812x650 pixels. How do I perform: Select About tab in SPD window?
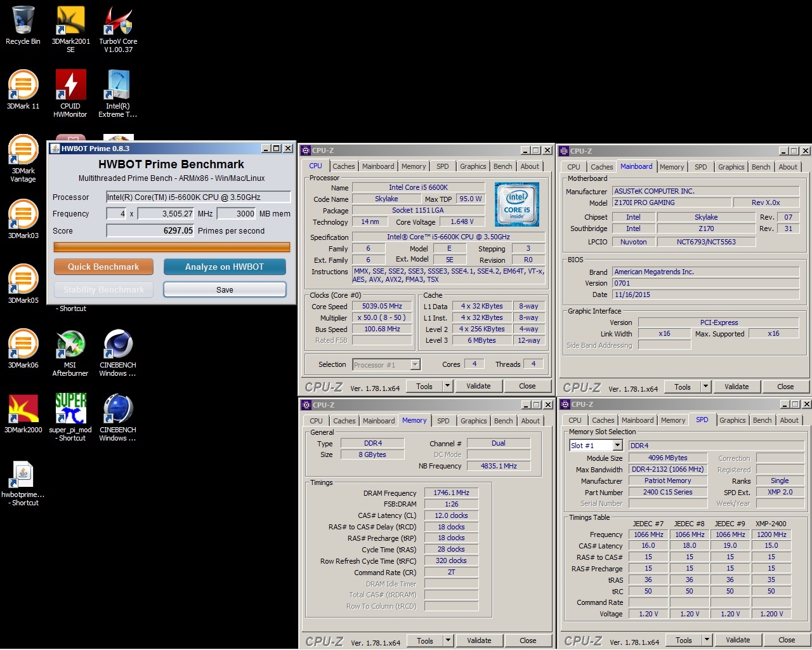click(789, 420)
